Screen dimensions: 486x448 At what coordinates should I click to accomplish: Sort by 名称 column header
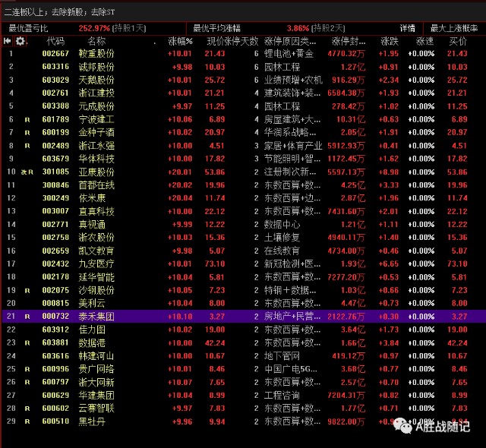[96, 41]
